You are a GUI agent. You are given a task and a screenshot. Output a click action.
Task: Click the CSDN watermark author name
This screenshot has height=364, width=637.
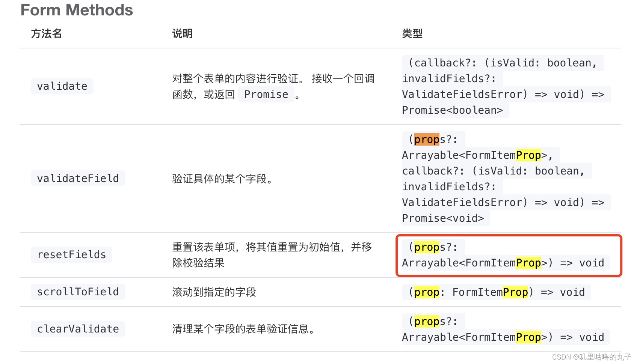605,357
